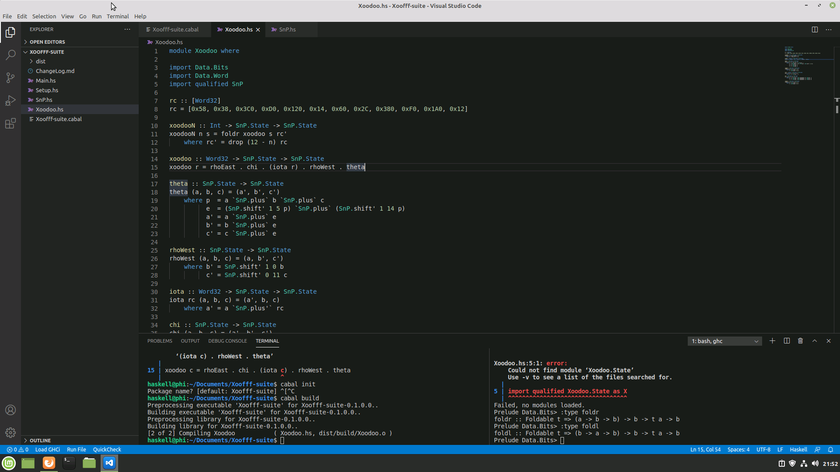Open Linux Mint start menu
The height and width of the screenshot is (472, 840).
pyautogui.click(x=9, y=463)
